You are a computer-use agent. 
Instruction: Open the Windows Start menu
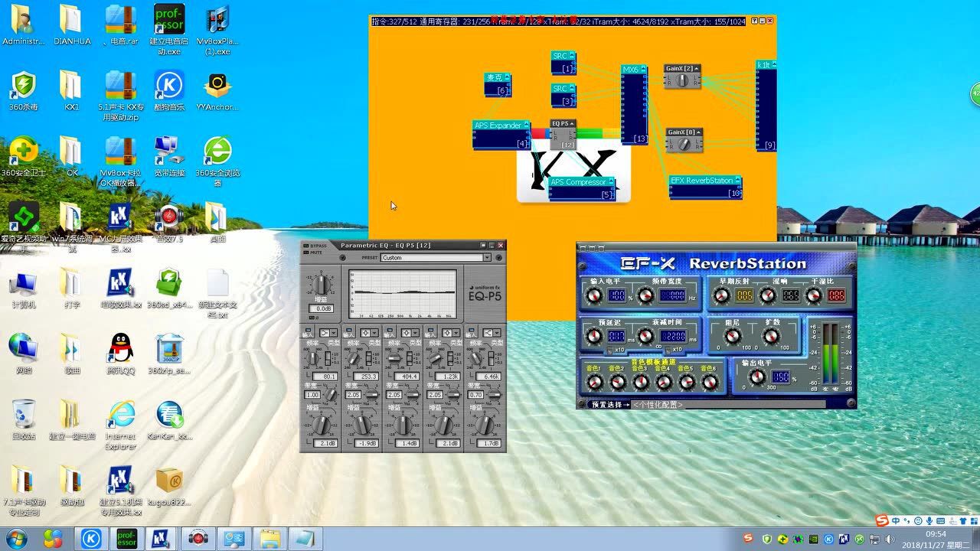(15, 538)
